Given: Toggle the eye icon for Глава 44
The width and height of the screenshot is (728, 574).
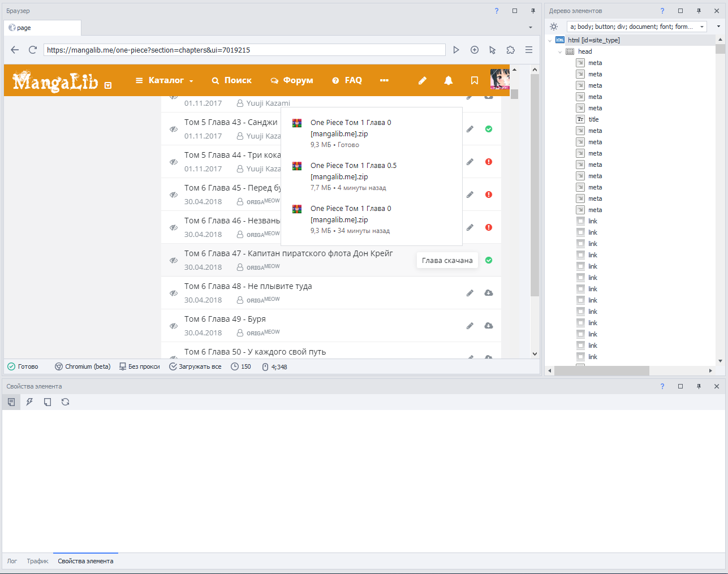Looking at the screenshot, I should click(x=174, y=162).
